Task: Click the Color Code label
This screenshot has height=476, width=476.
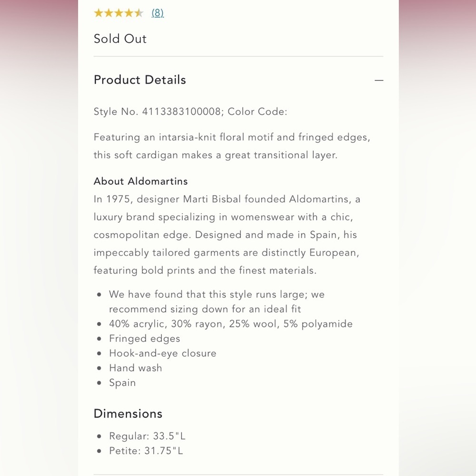Action: (258, 112)
